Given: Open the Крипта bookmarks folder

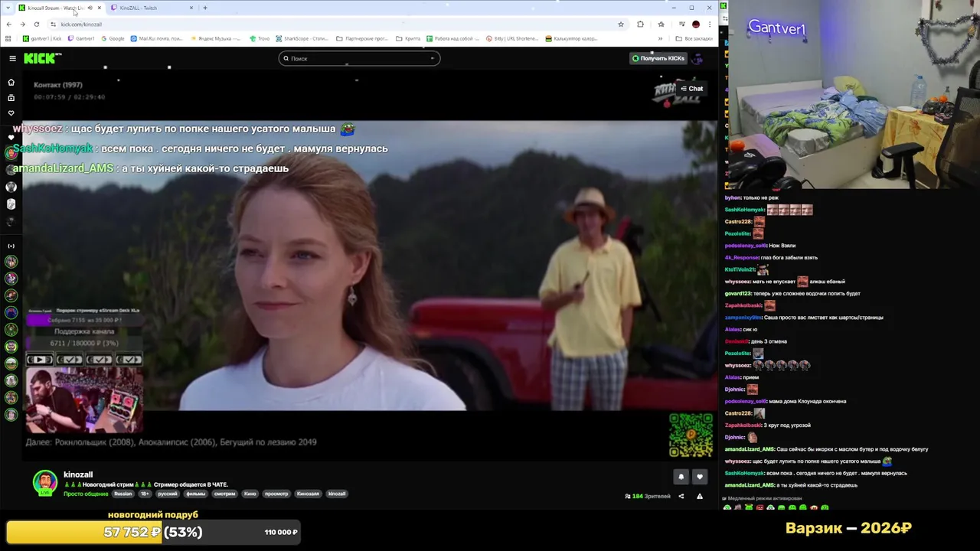Looking at the screenshot, I should (408, 38).
